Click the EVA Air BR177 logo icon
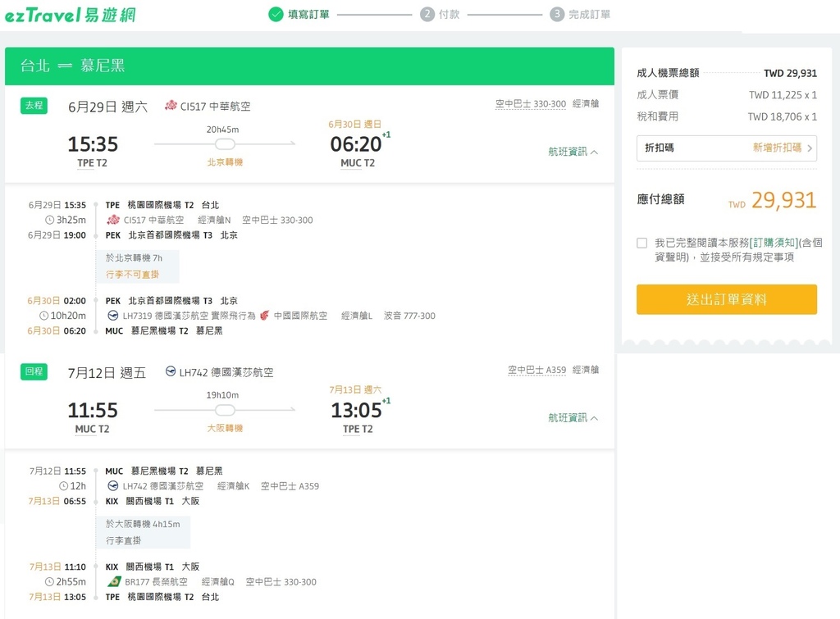The height and width of the screenshot is (619, 840). click(x=113, y=581)
